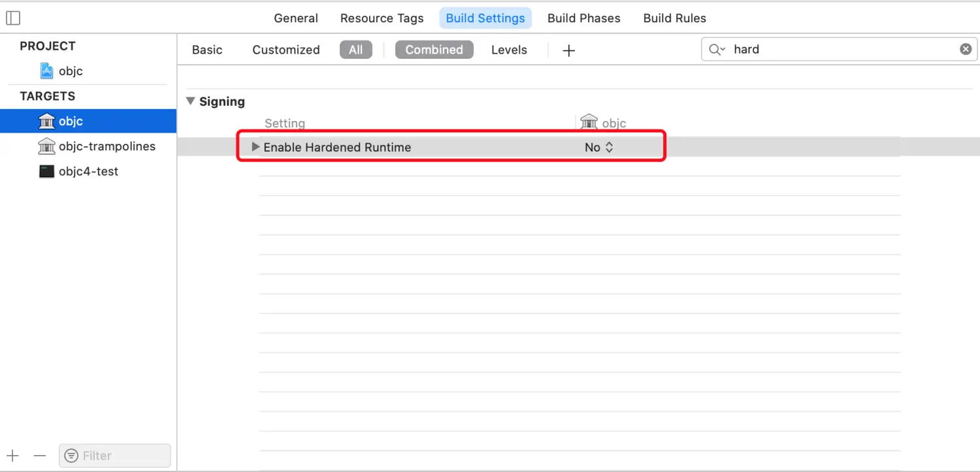The image size is (980, 472).
Task: Click the objc project file icon
Action: coord(46,71)
